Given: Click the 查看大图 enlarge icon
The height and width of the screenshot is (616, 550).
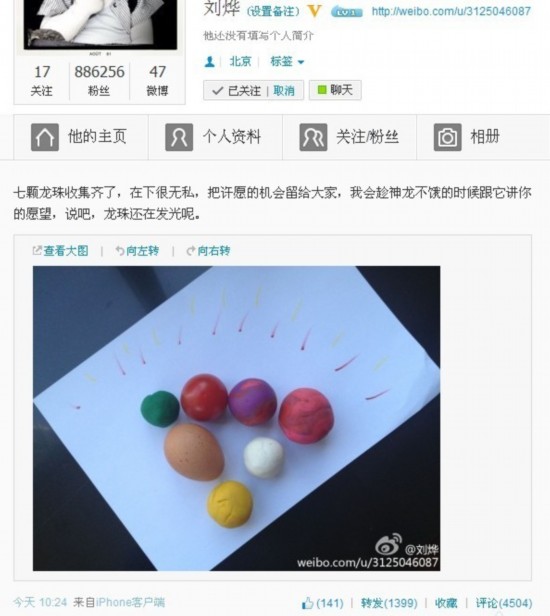Looking at the screenshot, I should click(37, 250).
